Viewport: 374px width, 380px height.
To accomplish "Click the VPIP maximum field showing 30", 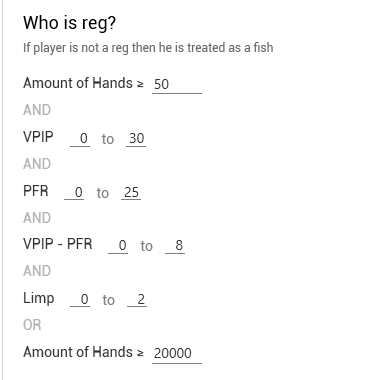I will point(136,138).
